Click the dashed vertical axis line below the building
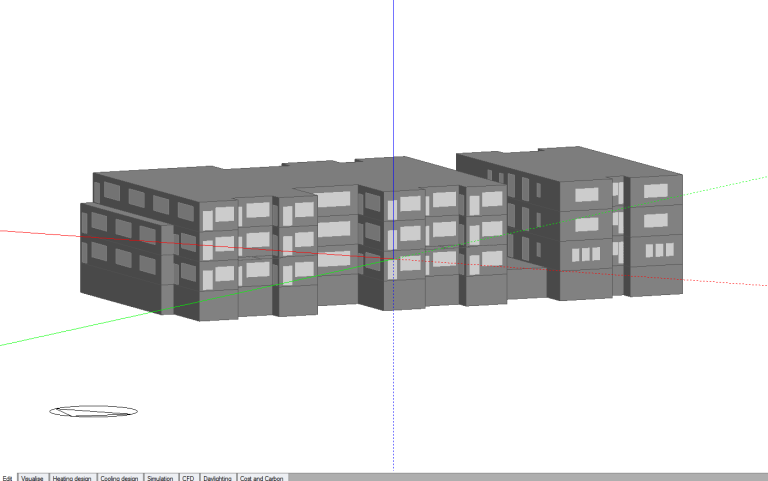 click(393, 400)
